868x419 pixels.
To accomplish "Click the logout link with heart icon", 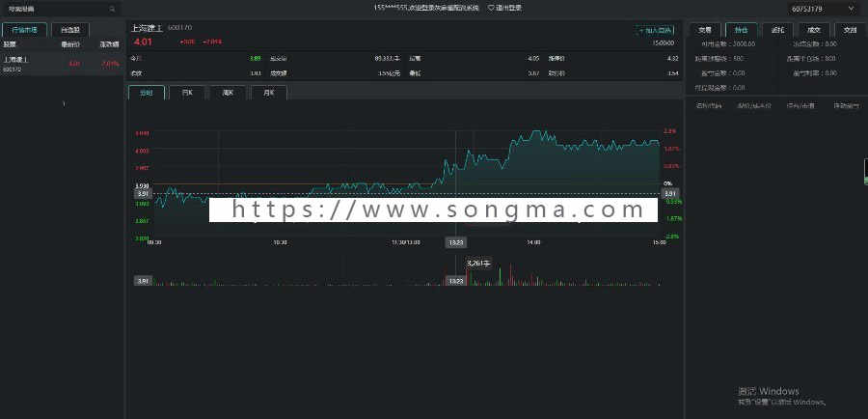I will click(504, 9).
